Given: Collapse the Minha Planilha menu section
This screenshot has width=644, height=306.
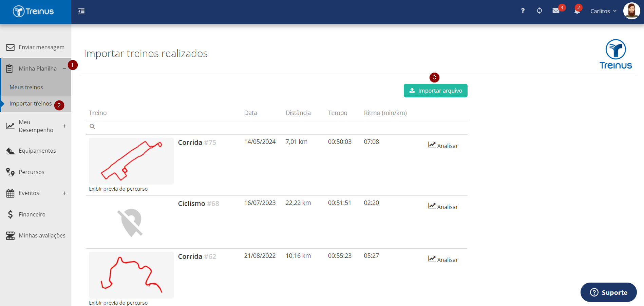Looking at the screenshot, I should (64, 69).
